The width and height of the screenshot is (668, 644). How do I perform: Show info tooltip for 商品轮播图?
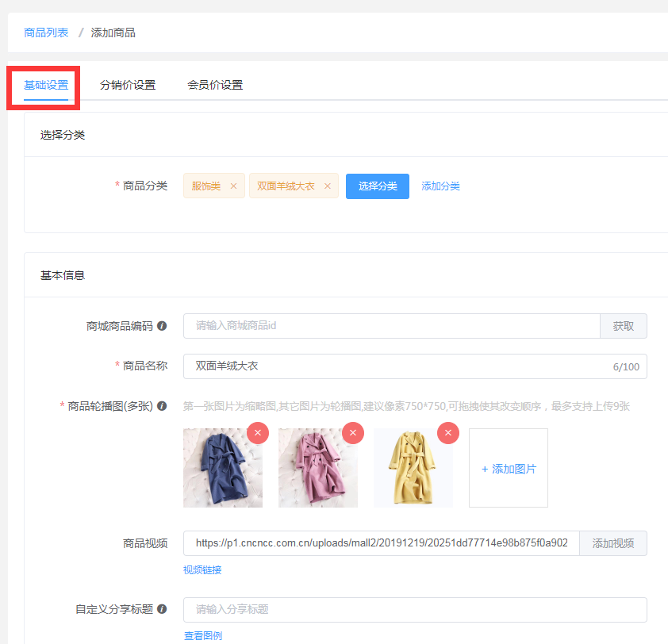pyautogui.click(x=162, y=406)
